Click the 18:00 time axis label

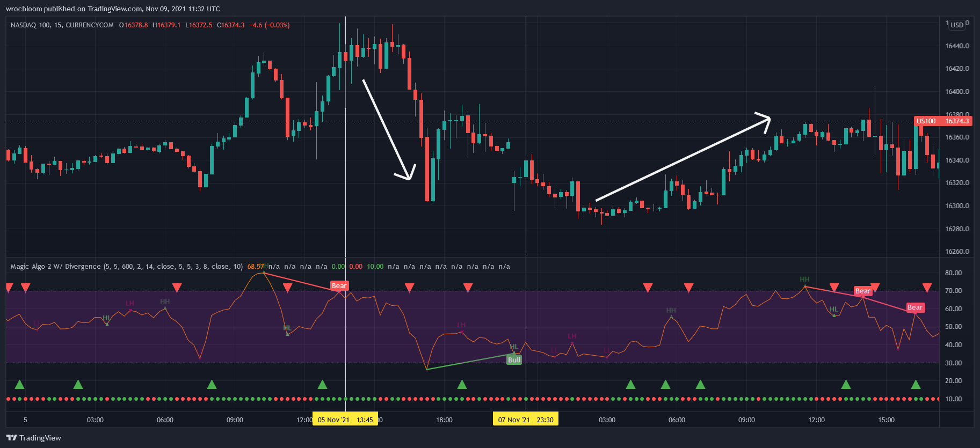(x=444, y=420)
